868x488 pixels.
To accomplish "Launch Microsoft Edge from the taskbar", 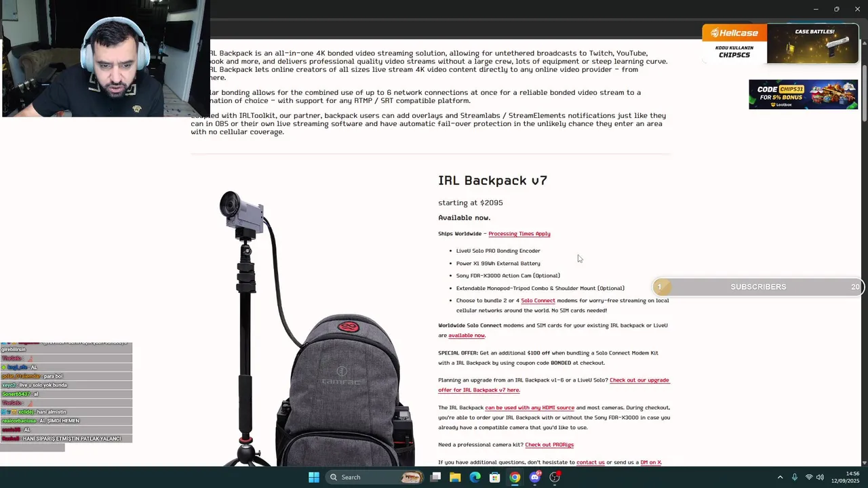I will (x=475, y=477).
